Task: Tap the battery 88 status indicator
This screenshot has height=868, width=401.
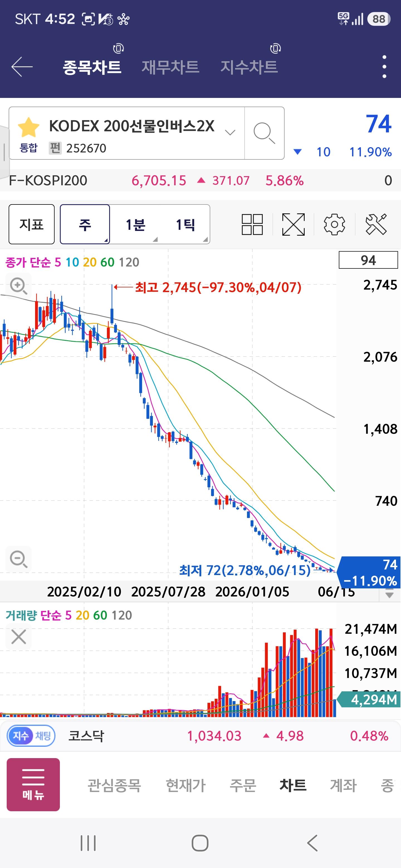Action: coord(379,19)
